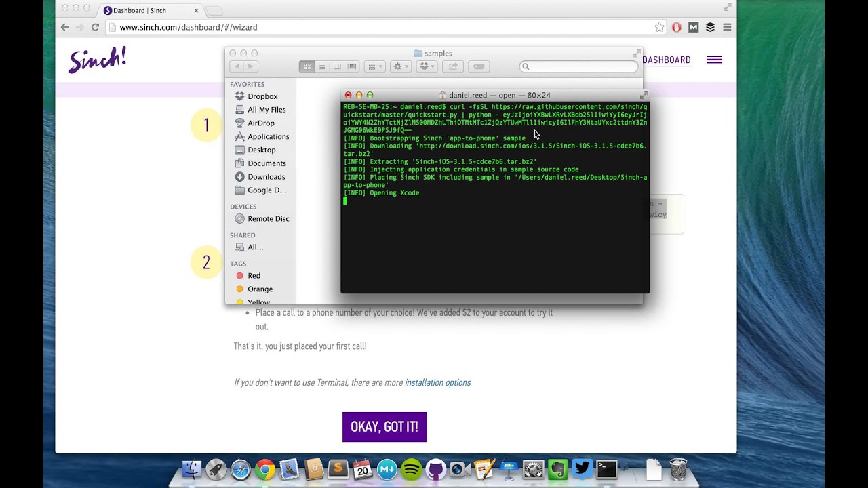Open a new Chrome tab
This screenshot has width=868, height=488.
[x=214, y=11]
